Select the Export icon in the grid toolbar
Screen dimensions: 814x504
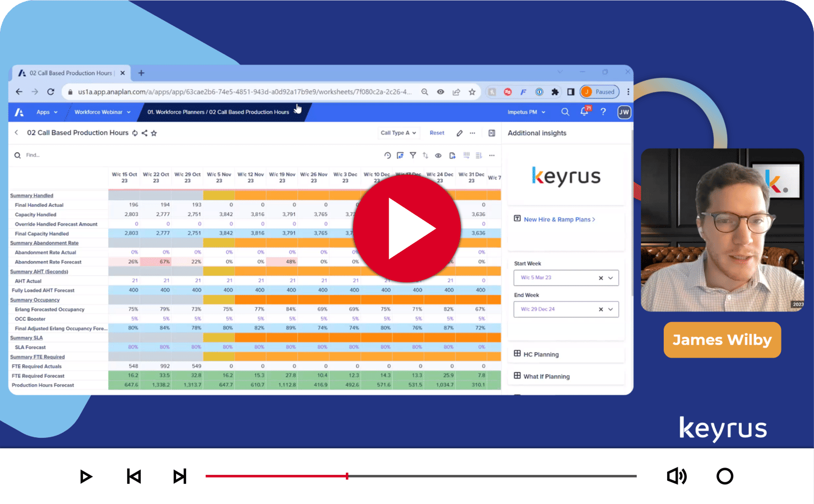[x=451, y=155]
